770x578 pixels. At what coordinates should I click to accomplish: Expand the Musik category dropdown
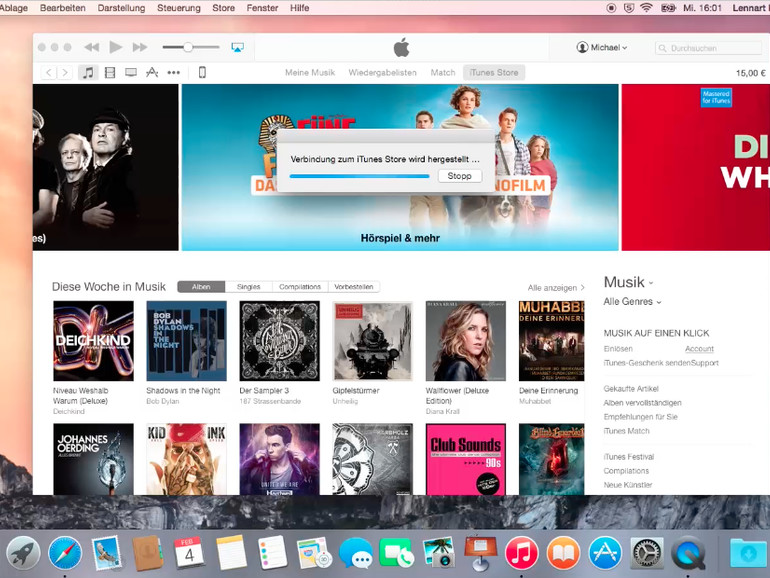[629, 282]
